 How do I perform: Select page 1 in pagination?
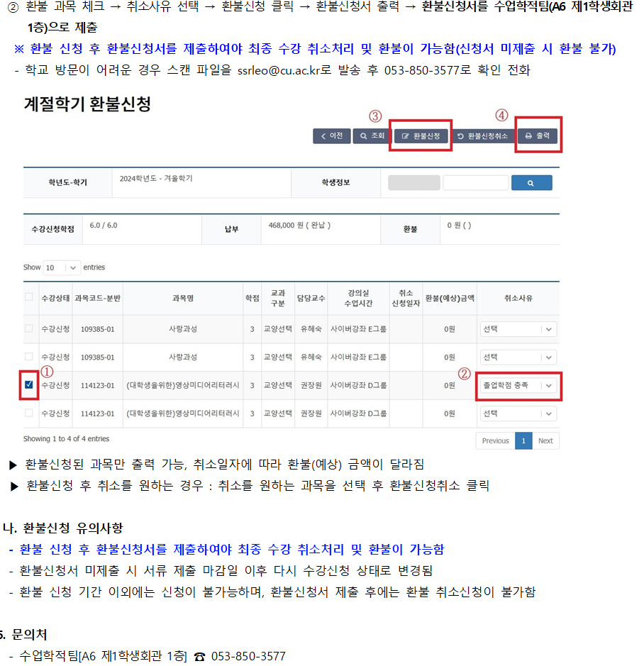click(x=523, y=440)
